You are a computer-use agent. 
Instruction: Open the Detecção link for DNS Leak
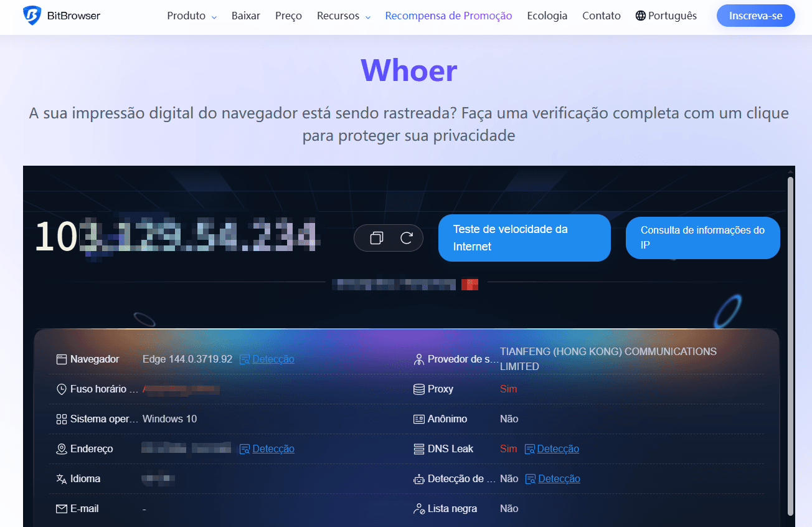(557, 449)
